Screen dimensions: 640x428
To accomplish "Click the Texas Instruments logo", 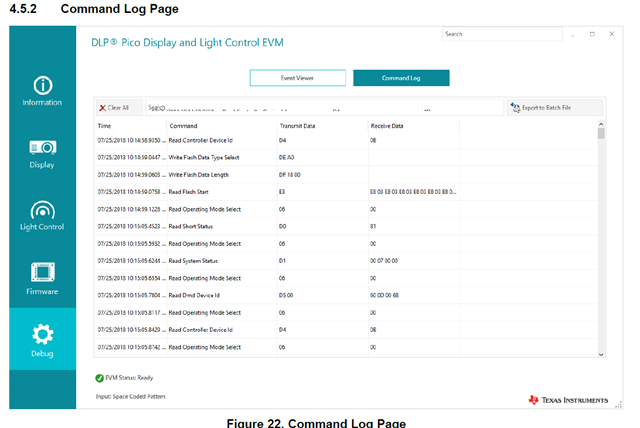I will (x=568, y=400).
